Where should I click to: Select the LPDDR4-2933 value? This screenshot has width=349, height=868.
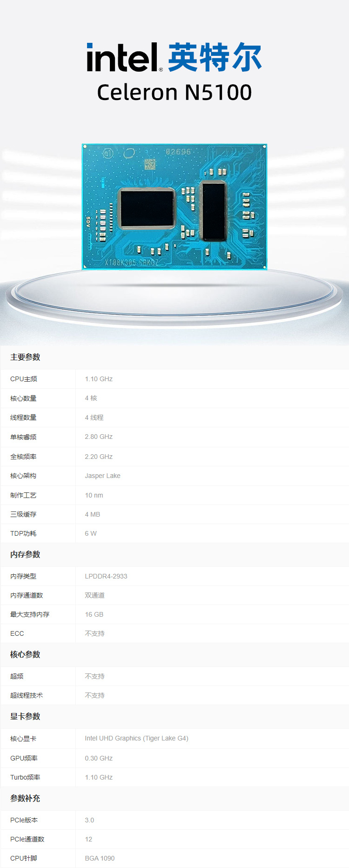(106, 576)
